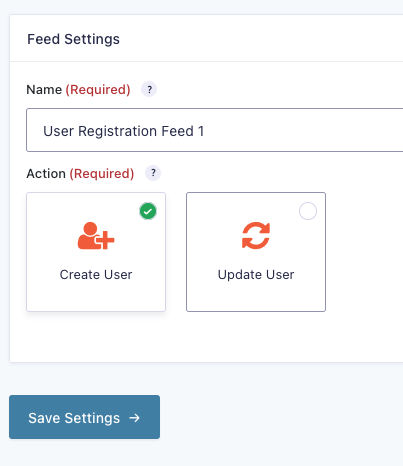Click the red Required text beside Name
The image size is (403, 466).
click(x=98, y=90)
